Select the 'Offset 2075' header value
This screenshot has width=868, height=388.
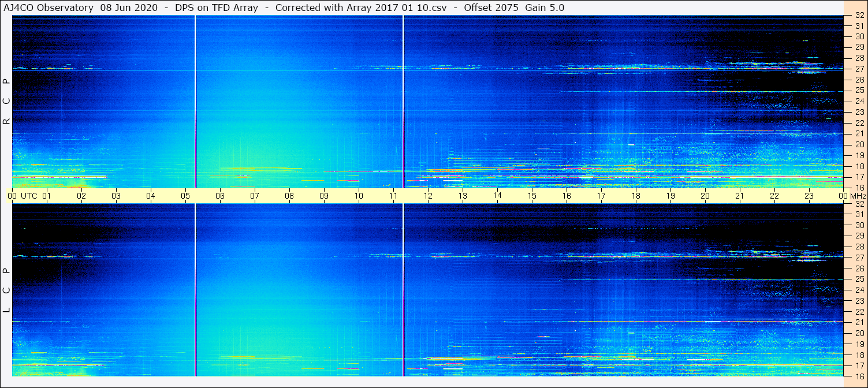click(491, 8)
